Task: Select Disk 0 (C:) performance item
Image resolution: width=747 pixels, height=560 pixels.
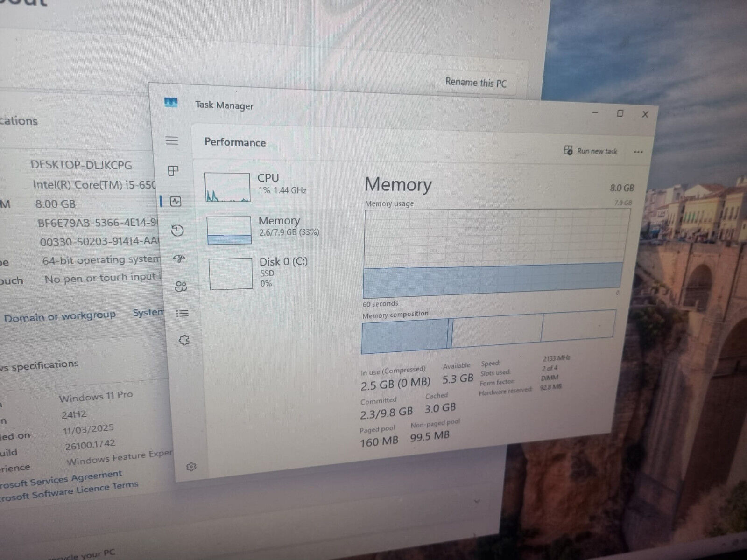Action: click(x=258, y=273)
